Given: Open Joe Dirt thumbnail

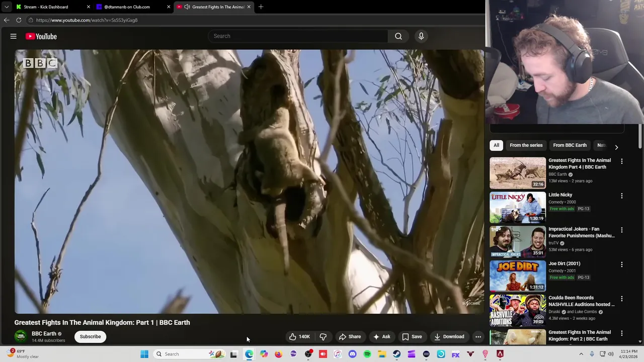Looking at the screenshot, I should point(518,276).
